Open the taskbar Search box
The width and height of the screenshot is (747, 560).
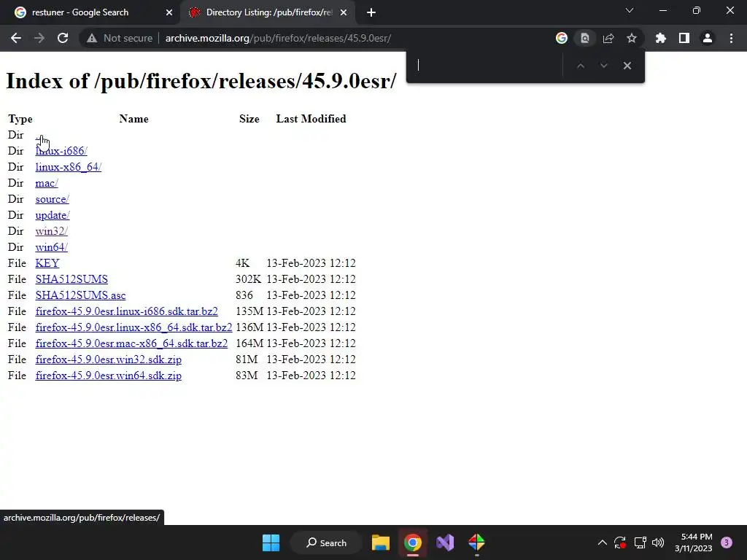tap(326, 542)
